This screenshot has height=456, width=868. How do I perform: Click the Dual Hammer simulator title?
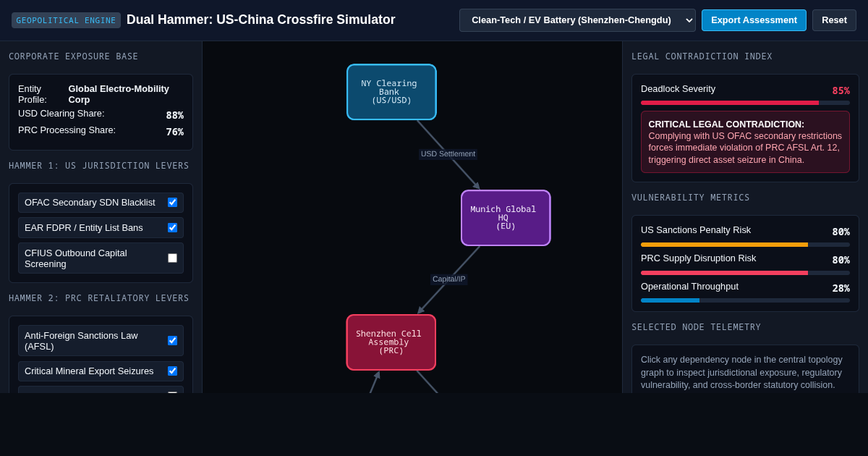(261, 20)
